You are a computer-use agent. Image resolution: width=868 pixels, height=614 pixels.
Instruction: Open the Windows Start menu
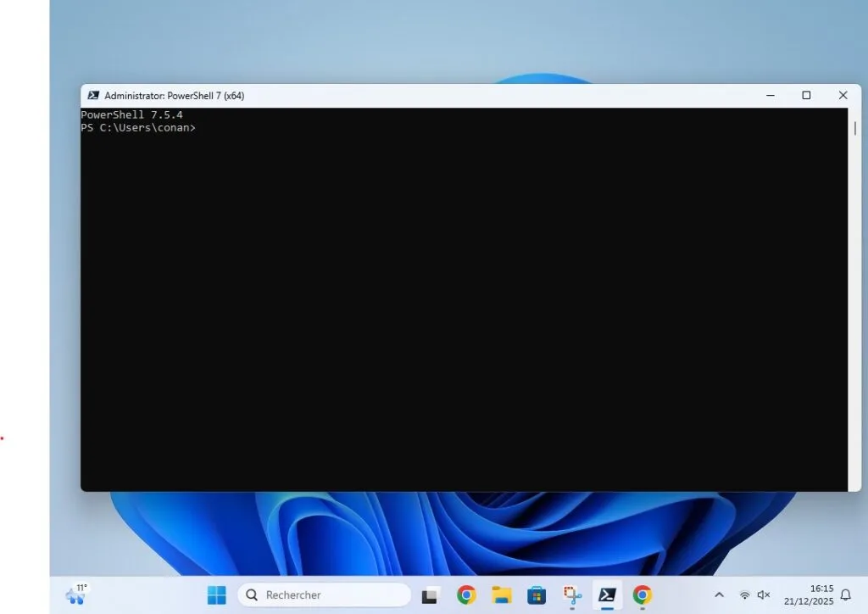tap(216, 595)
